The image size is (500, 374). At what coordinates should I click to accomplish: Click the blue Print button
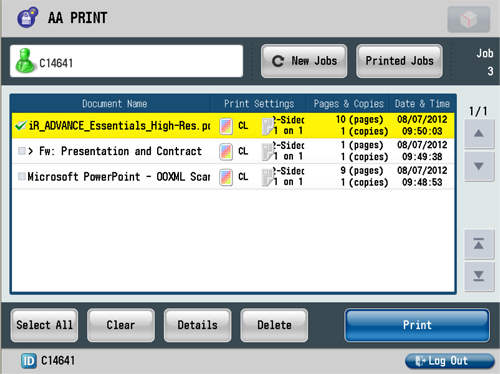pos(417,325)
